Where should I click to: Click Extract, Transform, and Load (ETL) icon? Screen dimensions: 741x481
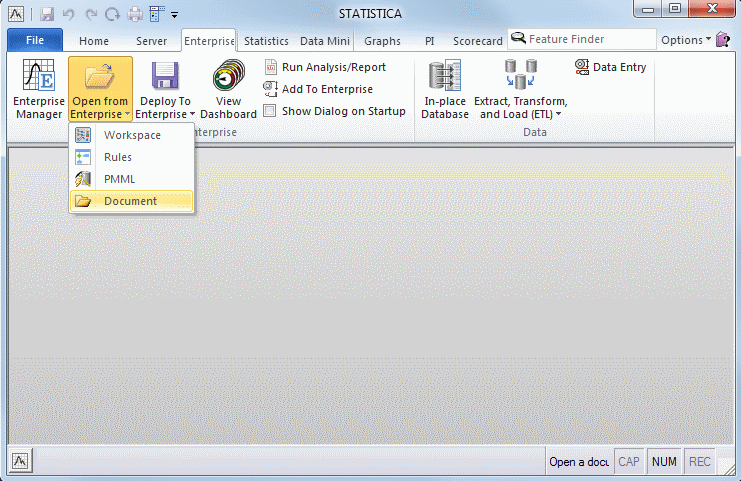[520, 75]
